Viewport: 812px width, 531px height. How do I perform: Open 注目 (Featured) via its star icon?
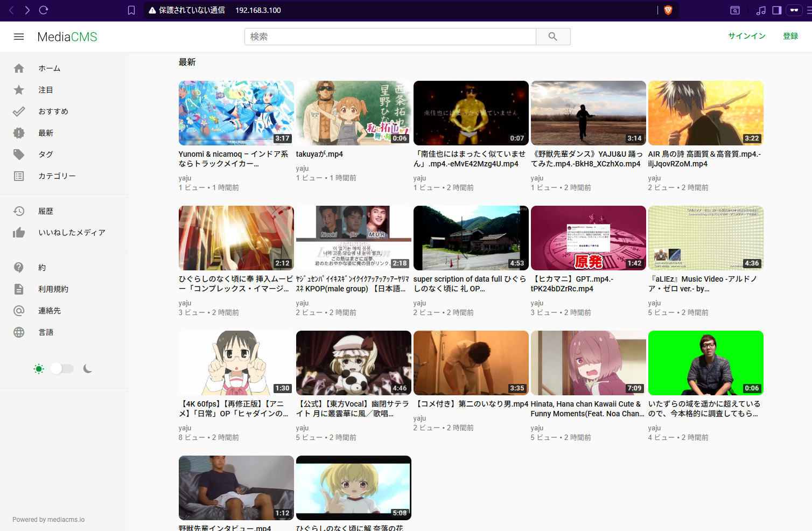coord(19,89)
